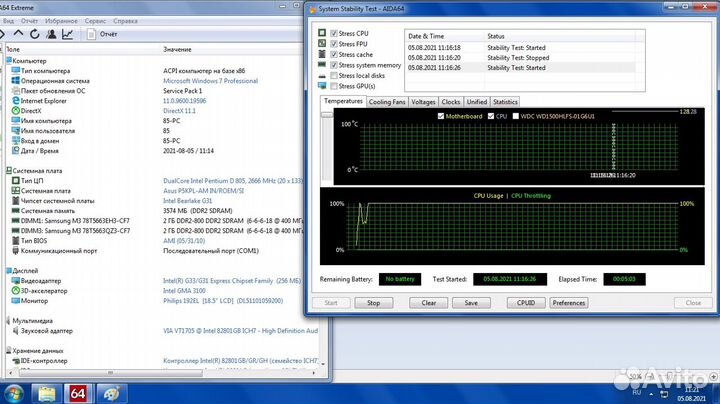Toggle CPU temperature graph checkbox
The width and height of the screenshot is (720, 404).
pyautogui.click(x=491, y=116)
